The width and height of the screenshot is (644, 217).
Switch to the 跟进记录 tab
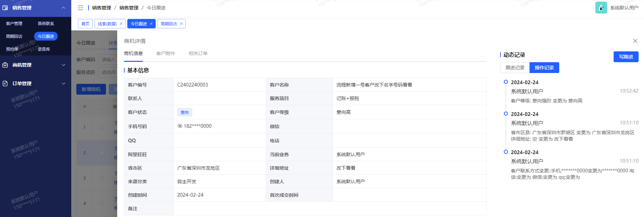tap(515, 68)
